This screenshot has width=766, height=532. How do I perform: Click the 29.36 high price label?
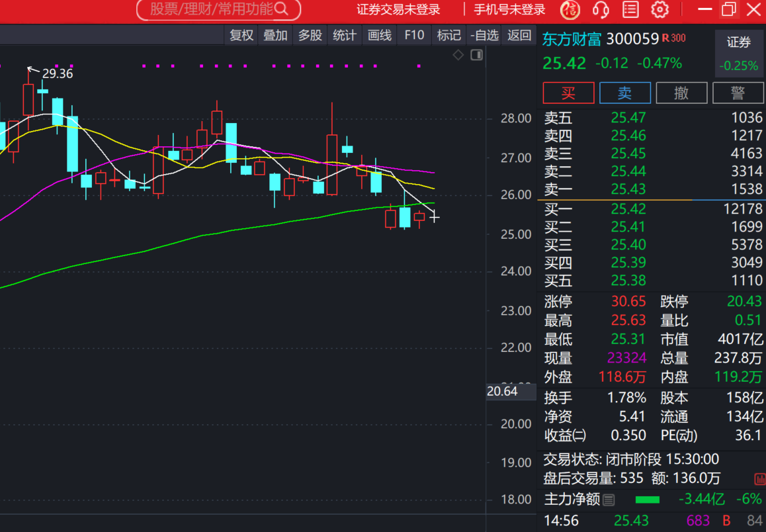[58, 73]
